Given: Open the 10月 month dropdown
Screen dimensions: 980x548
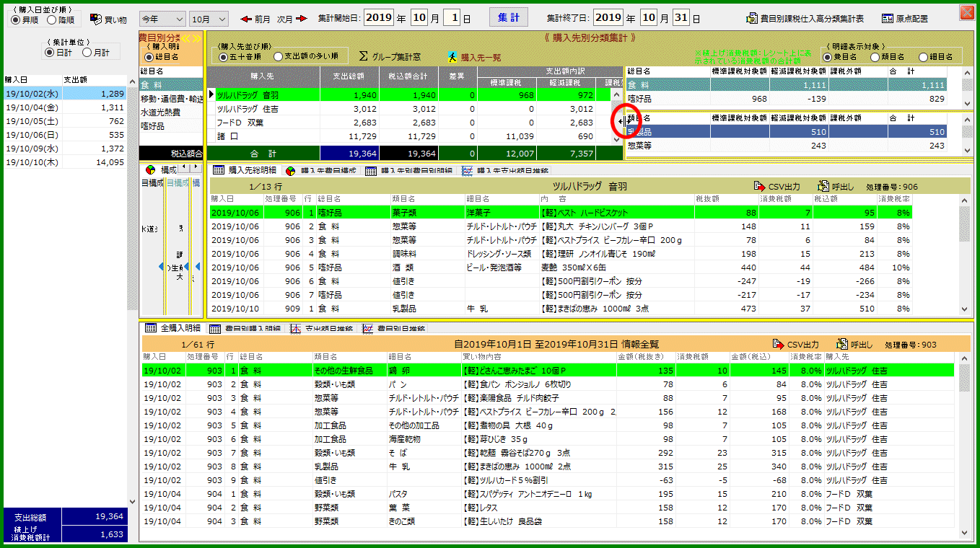Looking at the screenshot, I should (209, 19).
